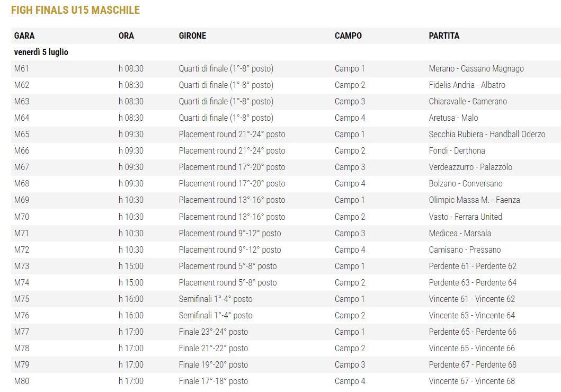Click Vincente 63 - Vincente 64 match

472,316
